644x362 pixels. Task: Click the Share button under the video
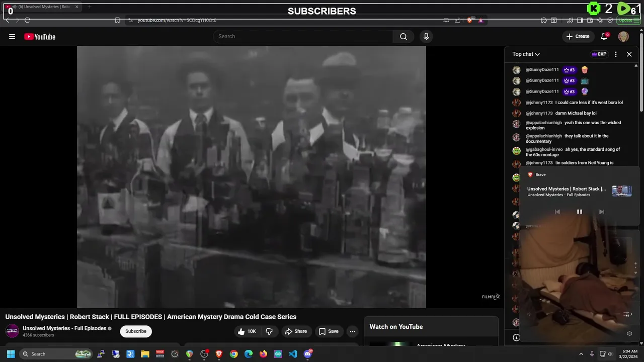[x=296, y=331]
